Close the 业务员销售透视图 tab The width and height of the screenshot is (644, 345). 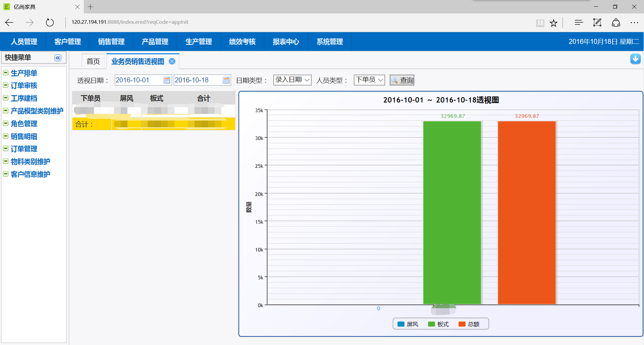172,61
